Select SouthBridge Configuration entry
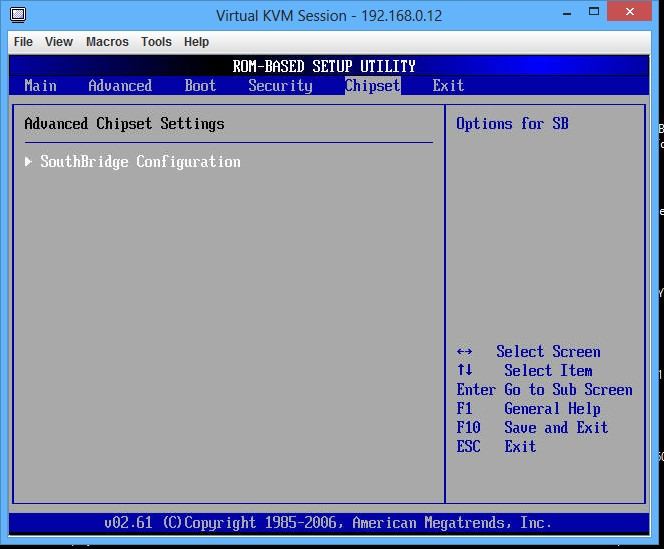Screen dimensions: 664x549 [x=140, y=162]
